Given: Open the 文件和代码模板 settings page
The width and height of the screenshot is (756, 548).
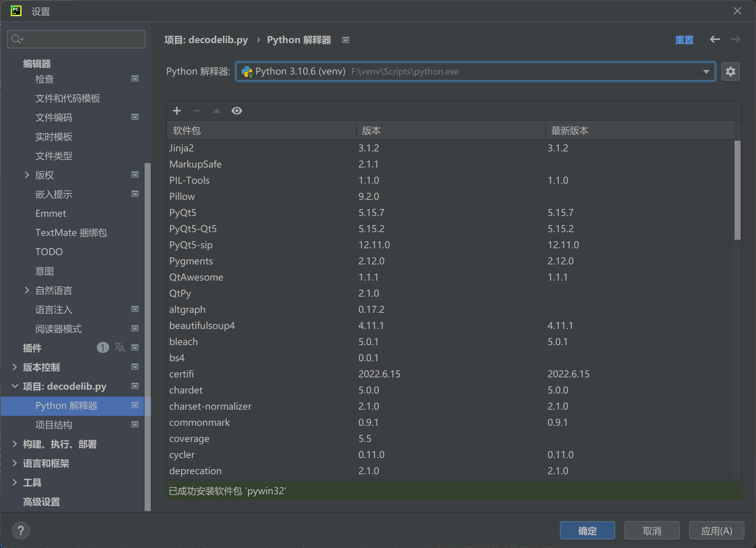Looking at the screenshot, I should tap(68, 98).
